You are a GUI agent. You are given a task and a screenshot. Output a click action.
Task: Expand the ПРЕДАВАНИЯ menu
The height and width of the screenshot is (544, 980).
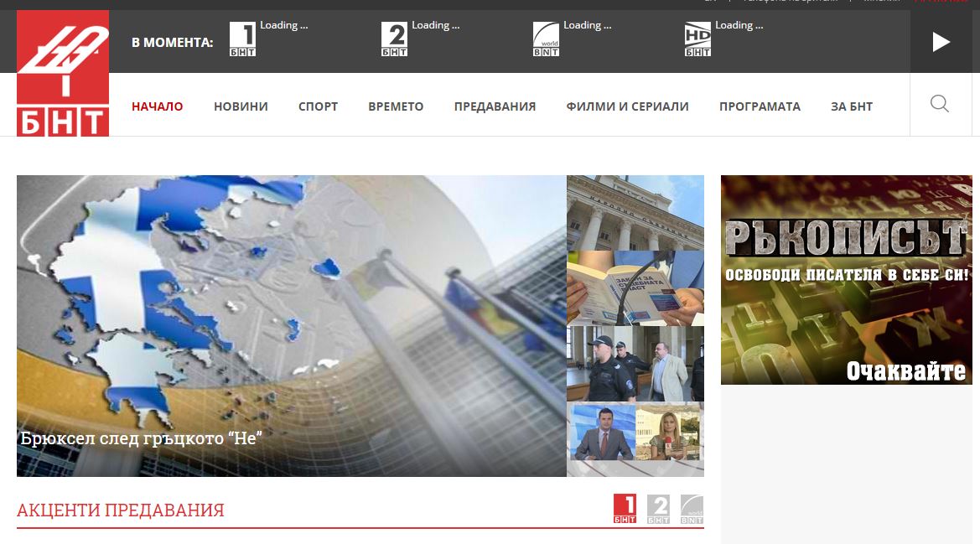pyautogui.click(x=495, y=106)
